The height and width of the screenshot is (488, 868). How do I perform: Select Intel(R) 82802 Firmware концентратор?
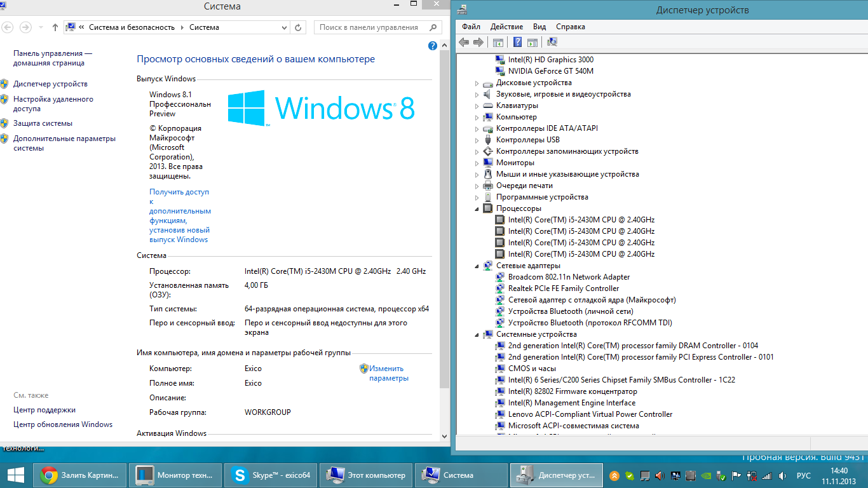click(573, 391)
